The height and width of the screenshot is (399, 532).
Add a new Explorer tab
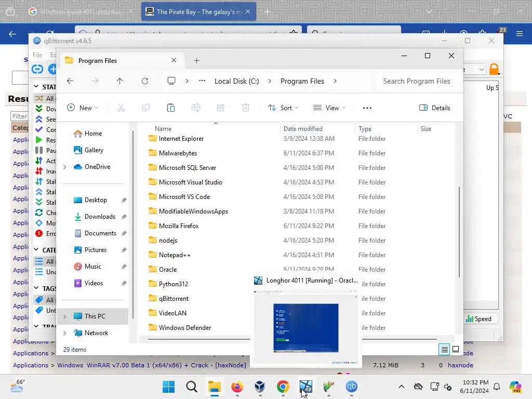coord(196,61)
